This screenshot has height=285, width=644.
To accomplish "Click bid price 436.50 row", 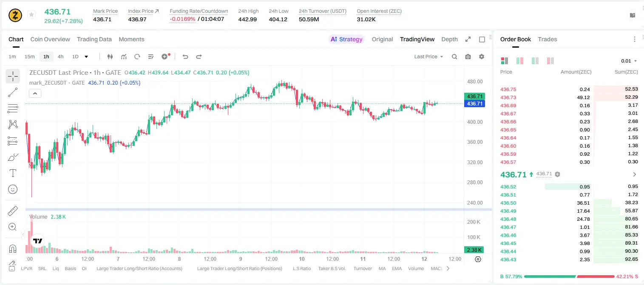I will [569, 203].
